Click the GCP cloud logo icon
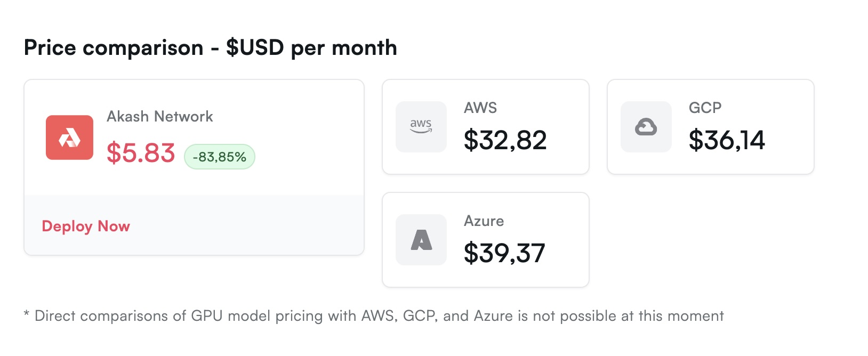The image size is (868, 356). pos(646,127)
